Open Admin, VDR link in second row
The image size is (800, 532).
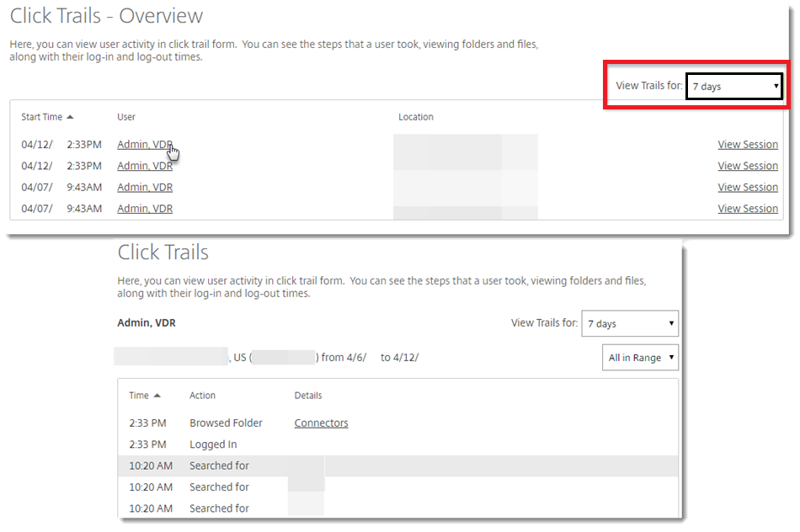coord(145,166)
